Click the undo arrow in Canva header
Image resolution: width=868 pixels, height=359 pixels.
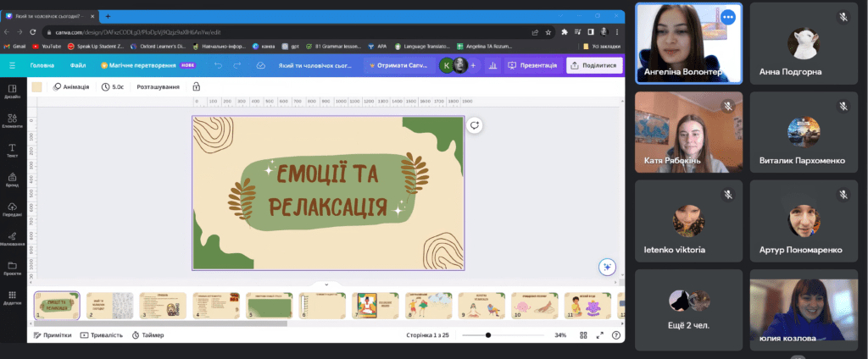tap(219, 65)
